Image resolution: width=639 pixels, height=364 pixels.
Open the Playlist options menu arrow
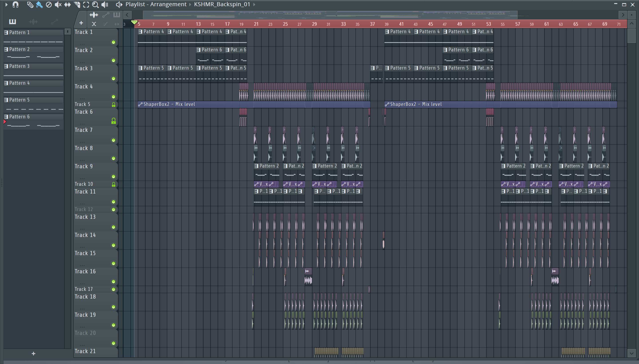[x=6, y=4]
